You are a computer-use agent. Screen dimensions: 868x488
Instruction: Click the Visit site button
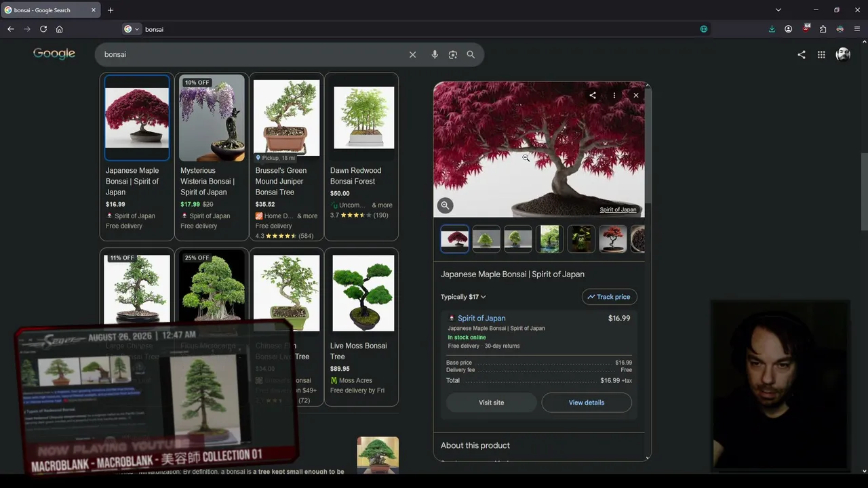[492, 403]
